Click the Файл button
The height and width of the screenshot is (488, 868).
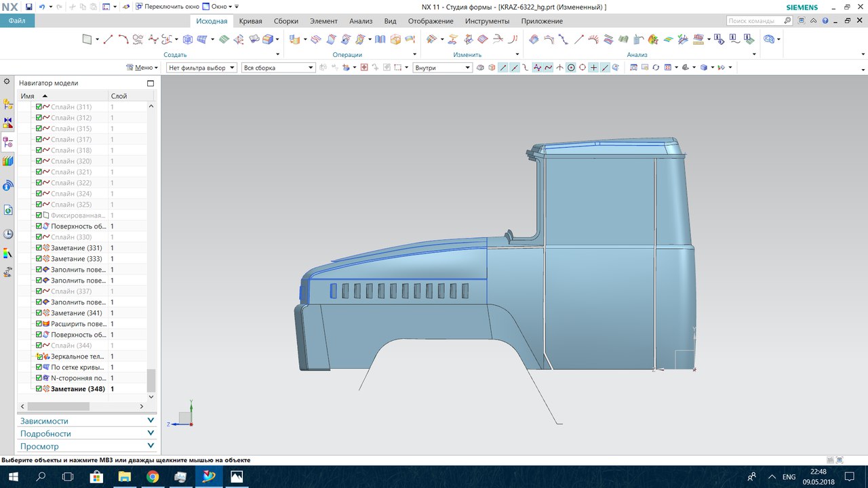point(17,21)
